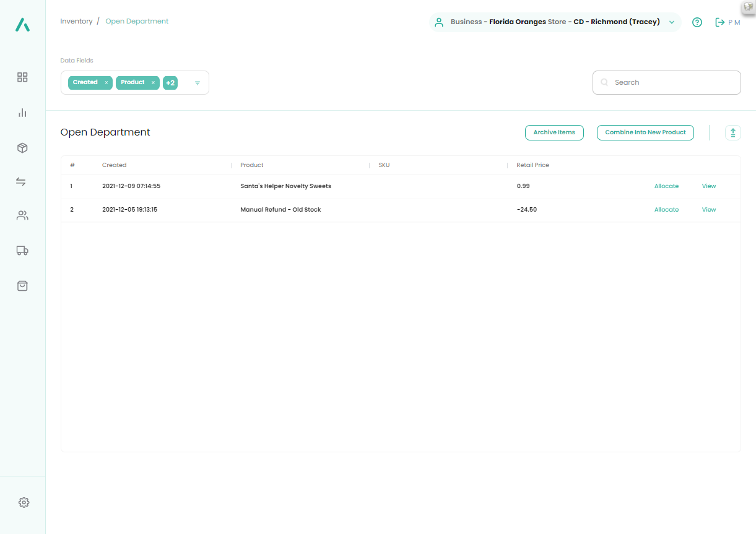Go to Inventory breadcrumb
The height and width of the screenshot is (534, 756).
tap(76, 21)
